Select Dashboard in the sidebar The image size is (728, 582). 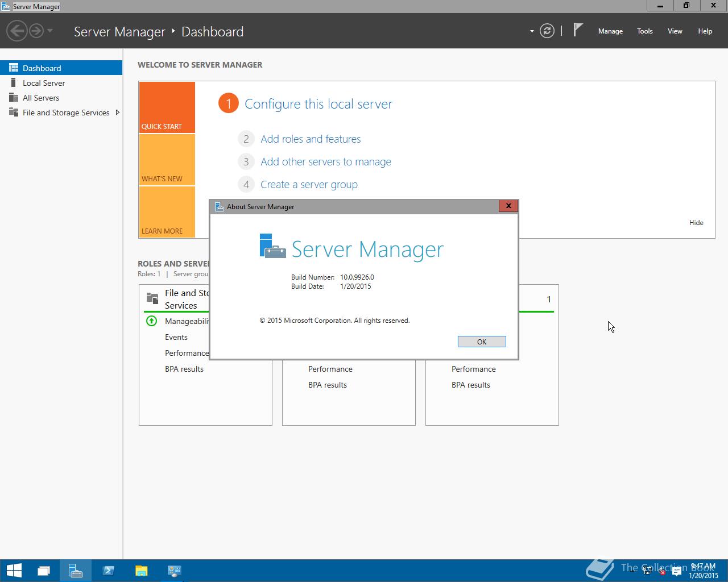(61, 68)
